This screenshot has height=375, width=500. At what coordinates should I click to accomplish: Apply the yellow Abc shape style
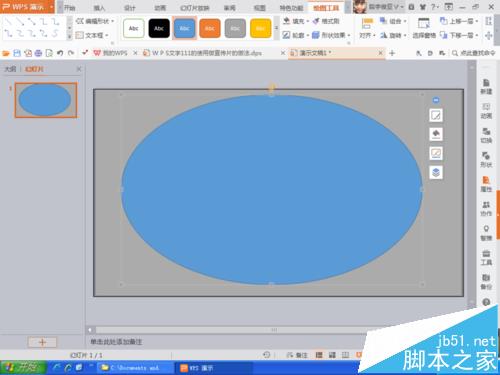point(260,28)
